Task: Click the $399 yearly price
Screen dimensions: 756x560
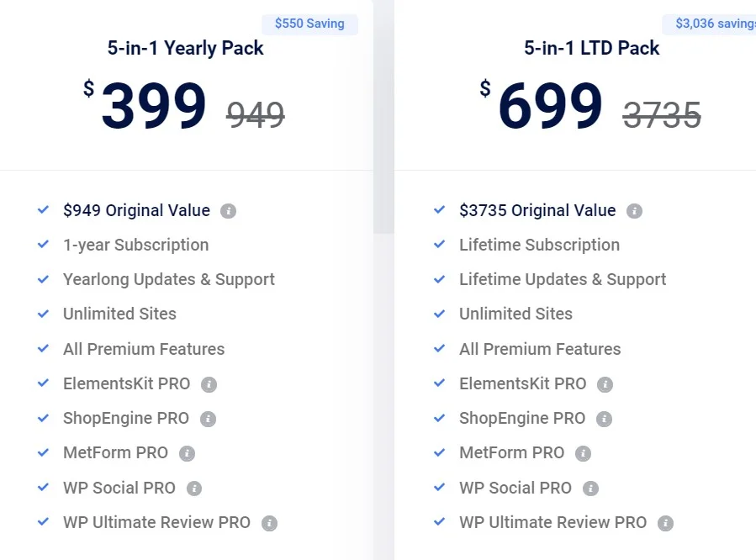Action: [145, 105]
